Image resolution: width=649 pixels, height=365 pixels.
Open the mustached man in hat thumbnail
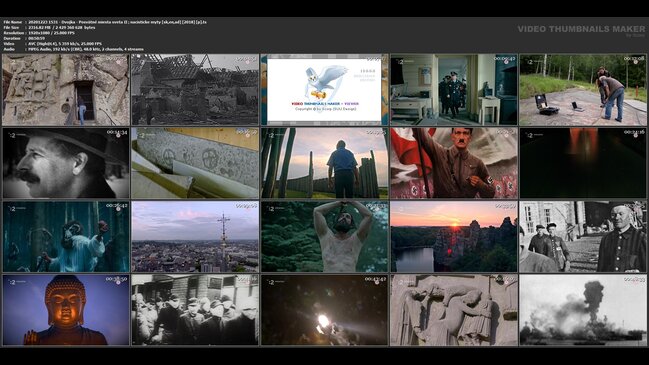[x=66, y=163]
